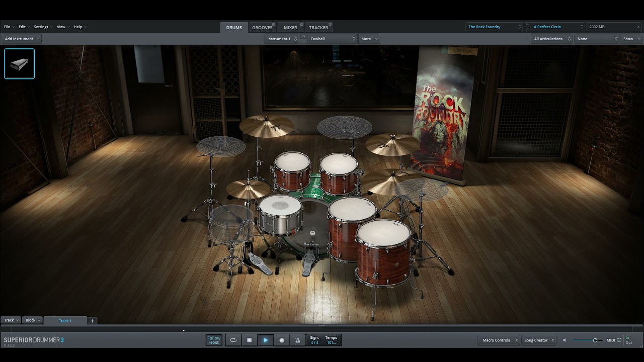Select the empty wireframe cymbal slot, top center
Image resolution: width=644 pixels, height=362 pixels.
345,127
